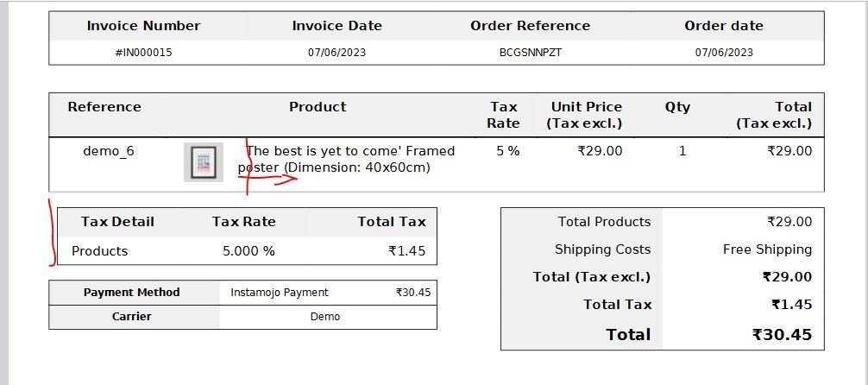The image size is (868, 385).
Task: Click the Instamojo Payment method text
Action: 280,293
